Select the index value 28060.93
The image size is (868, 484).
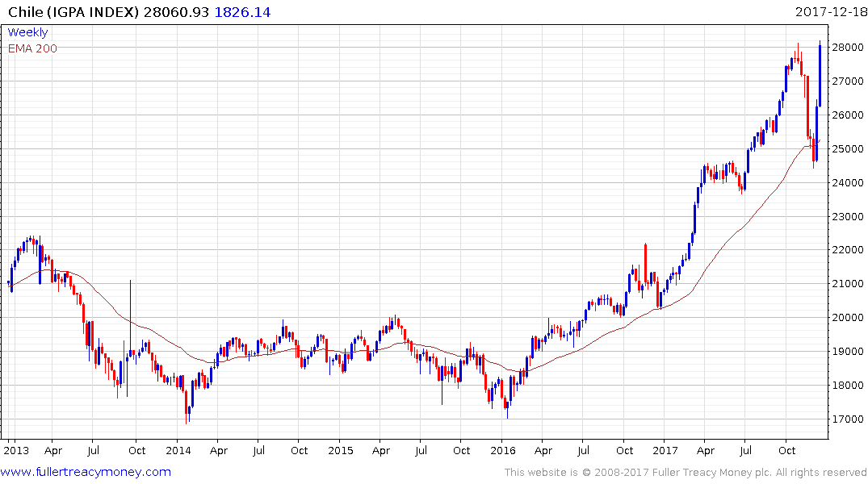coord(176,11)
